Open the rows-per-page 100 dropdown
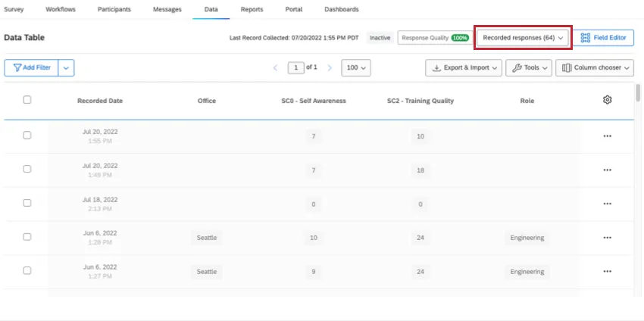 point(355,68)
